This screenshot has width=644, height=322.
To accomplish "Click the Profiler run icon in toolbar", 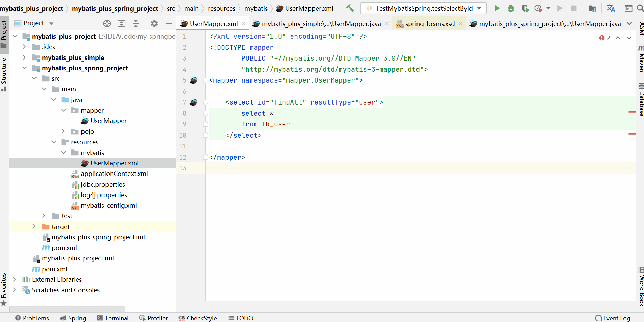I will pos(538,8).
